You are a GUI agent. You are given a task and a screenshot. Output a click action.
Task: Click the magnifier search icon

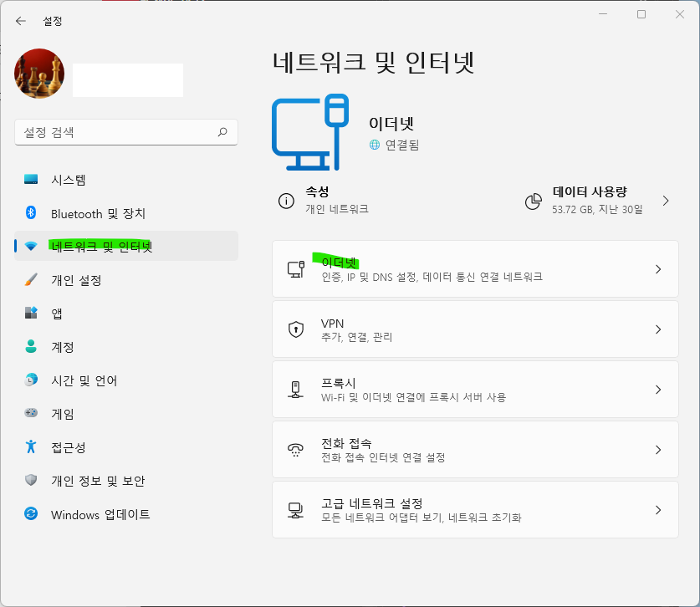point(222,132)
